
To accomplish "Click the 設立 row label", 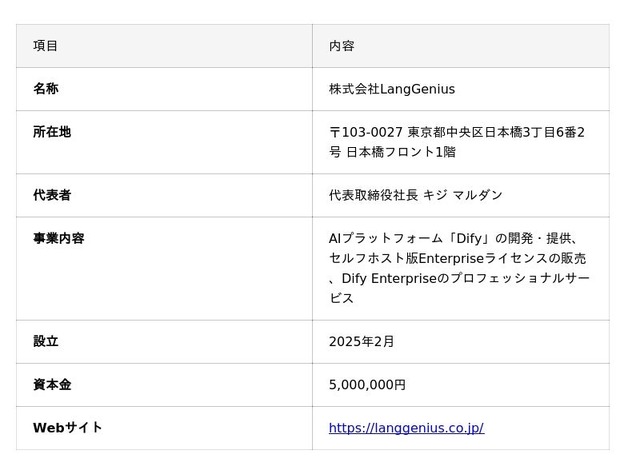I will tap(46, 341).
